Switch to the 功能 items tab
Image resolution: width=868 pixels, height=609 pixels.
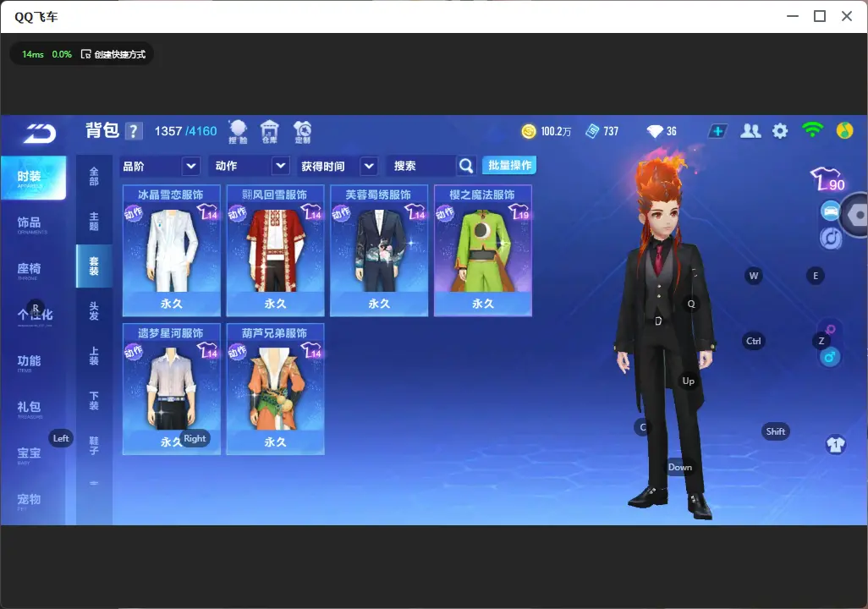tap(30, 361)
